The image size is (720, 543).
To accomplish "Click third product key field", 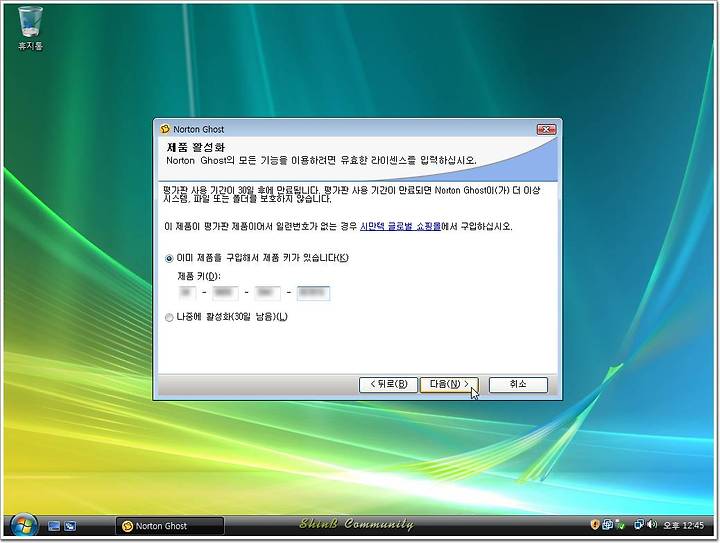I will coord(267,293).
